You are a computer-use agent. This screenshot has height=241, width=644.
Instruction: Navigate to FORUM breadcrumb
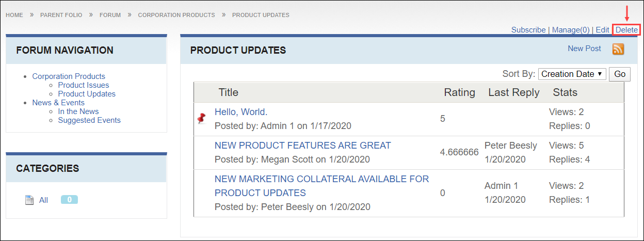click(110, 15)
